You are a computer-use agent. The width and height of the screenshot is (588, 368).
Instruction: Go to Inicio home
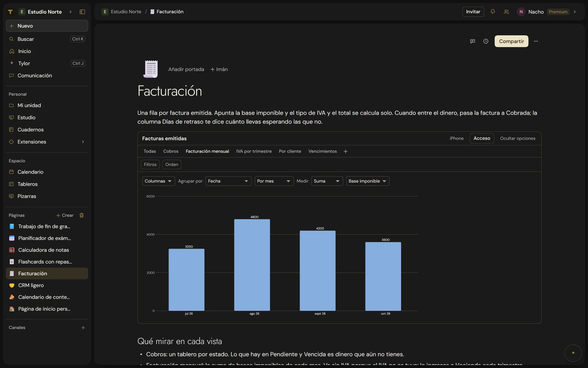tap(47, 51)
